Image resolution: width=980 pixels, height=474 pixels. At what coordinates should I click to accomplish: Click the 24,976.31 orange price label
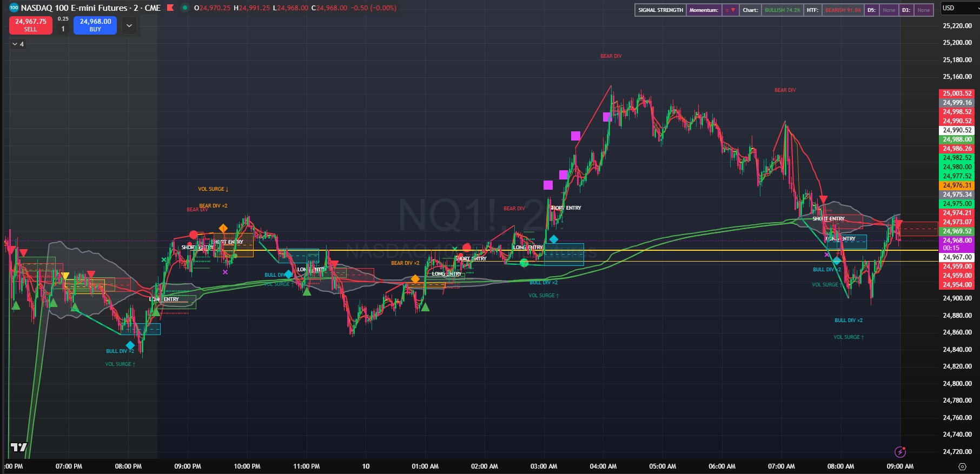(x=957, y=185)
